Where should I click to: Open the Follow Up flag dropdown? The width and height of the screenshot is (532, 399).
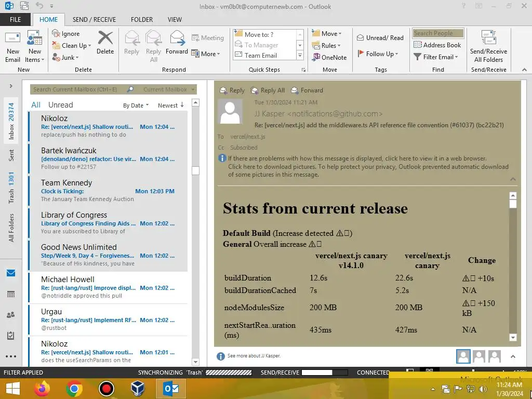[x=378, y=54]
